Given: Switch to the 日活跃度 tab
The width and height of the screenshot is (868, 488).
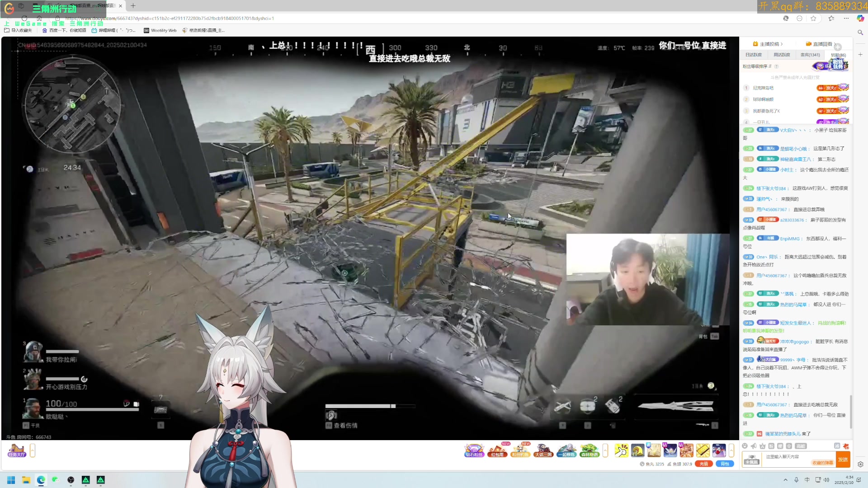Looking at the screenshot, I should [x=754, y=55].
